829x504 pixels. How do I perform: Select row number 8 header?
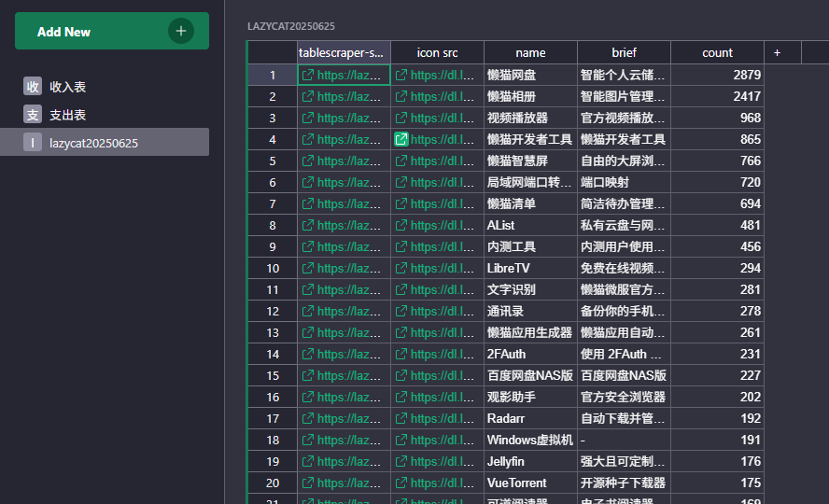pyautogui.click(x=273, y=226)
